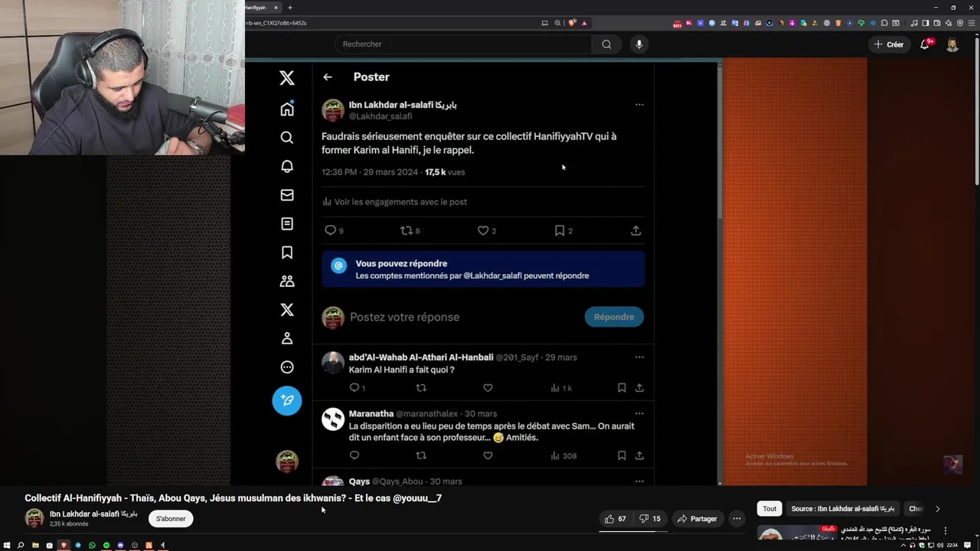Like the video with 67 likes
Viewport: 980px width, 551px height.
pos(616,519)
